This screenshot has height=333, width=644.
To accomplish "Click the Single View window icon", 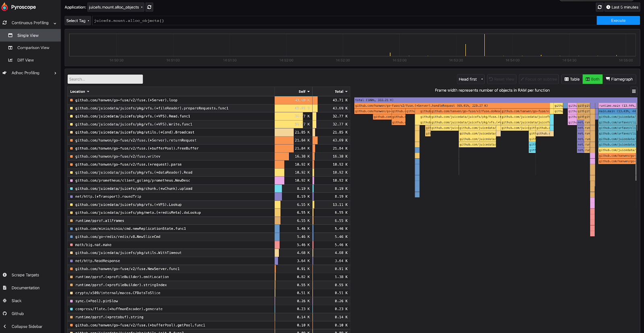I will (x=10, y=35).
